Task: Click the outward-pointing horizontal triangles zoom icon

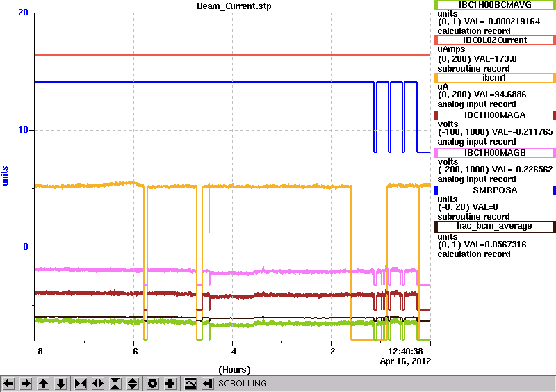Action: (x=98, y=384)
